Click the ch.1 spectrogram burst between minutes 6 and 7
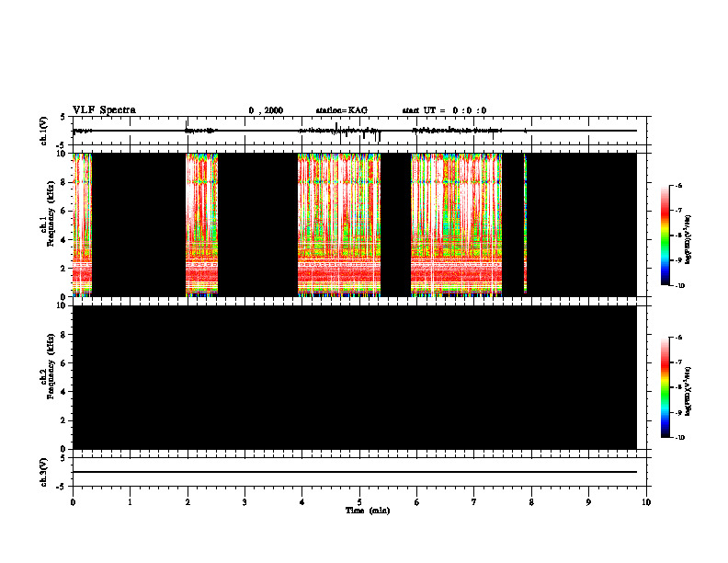 [457, 224]
